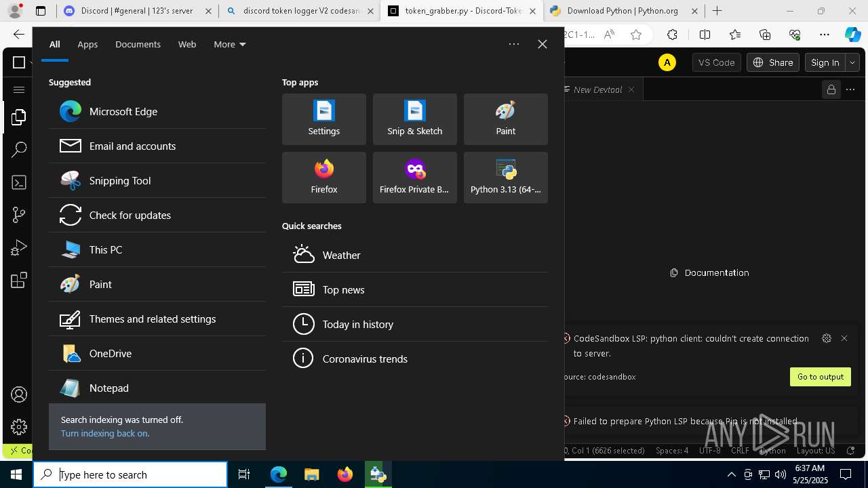Open Top news quick search
This screenshot has width=868, height=488.
click(415, 289)
